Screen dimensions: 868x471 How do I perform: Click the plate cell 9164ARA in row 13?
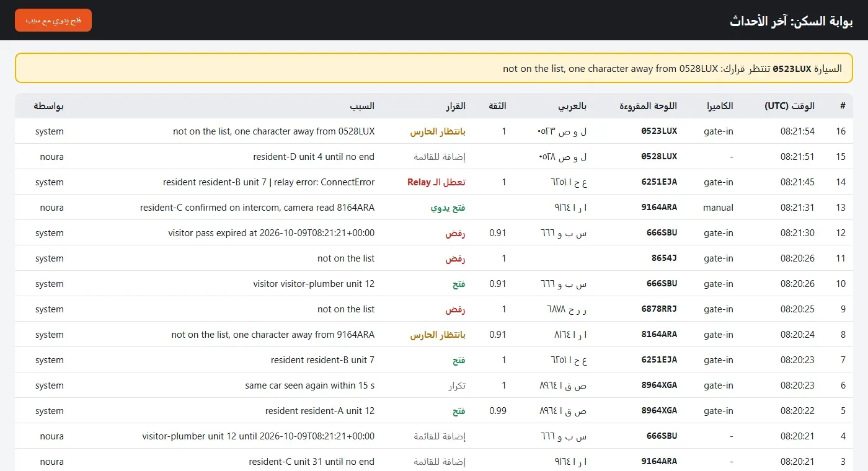point(659,208)
